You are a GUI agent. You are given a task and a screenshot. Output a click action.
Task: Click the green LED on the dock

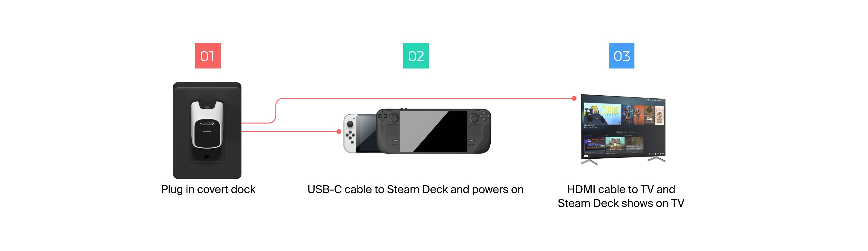tap(207, 107)
